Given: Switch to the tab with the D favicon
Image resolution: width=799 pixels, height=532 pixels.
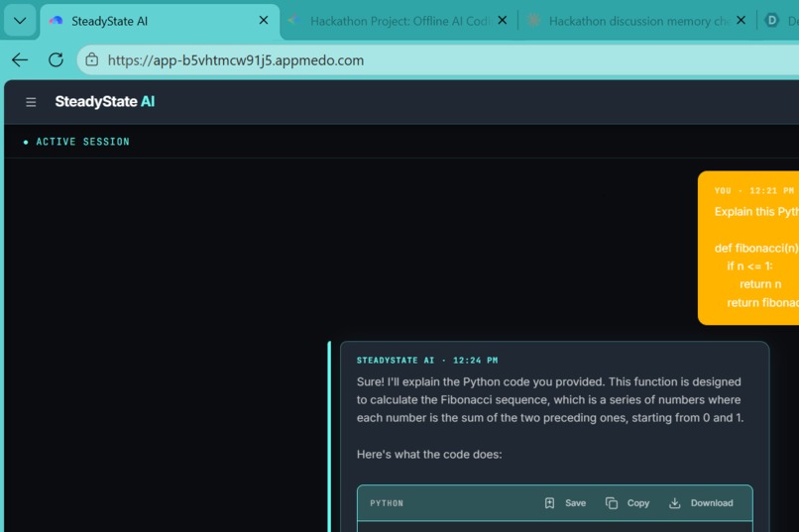Looking at the screenshot, I should point(778,21).
